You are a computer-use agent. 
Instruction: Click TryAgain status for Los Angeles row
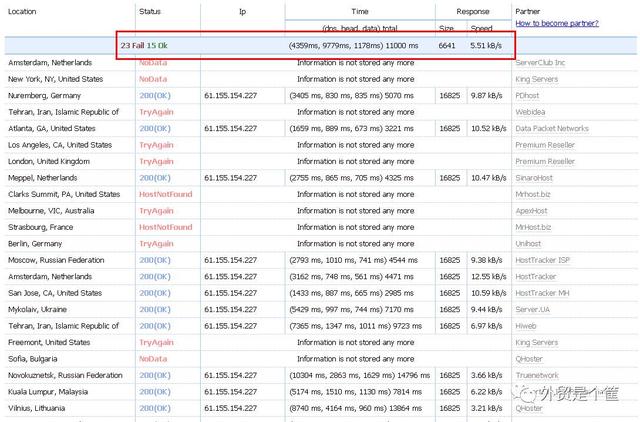coord(156,145)
